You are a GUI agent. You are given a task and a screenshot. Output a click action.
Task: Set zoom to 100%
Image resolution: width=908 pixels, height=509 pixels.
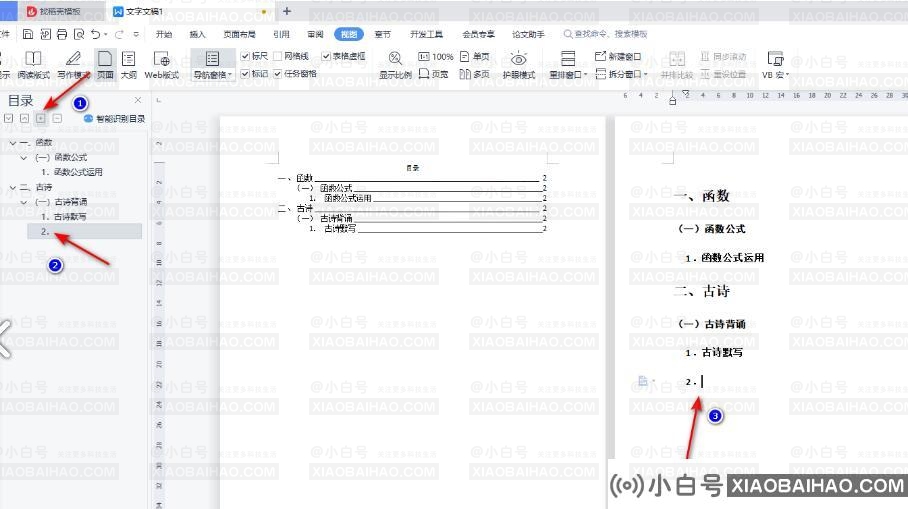tap(435, 56)
